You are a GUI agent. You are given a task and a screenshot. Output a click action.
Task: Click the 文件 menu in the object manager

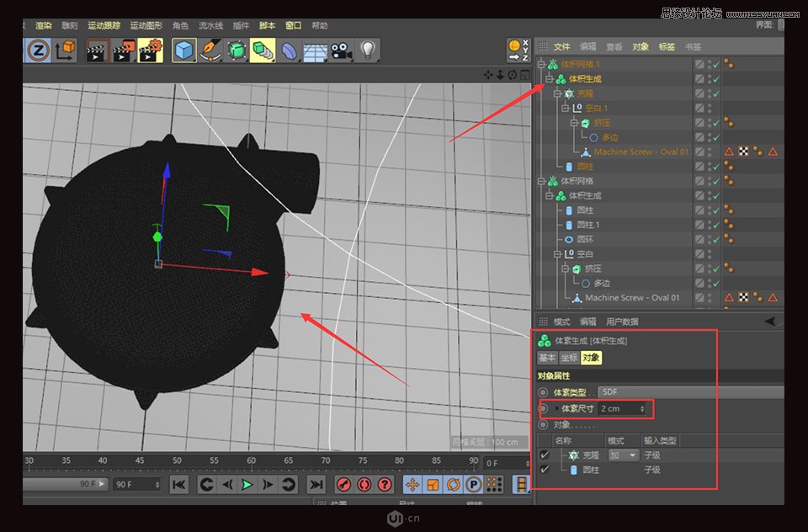(561, 46)
